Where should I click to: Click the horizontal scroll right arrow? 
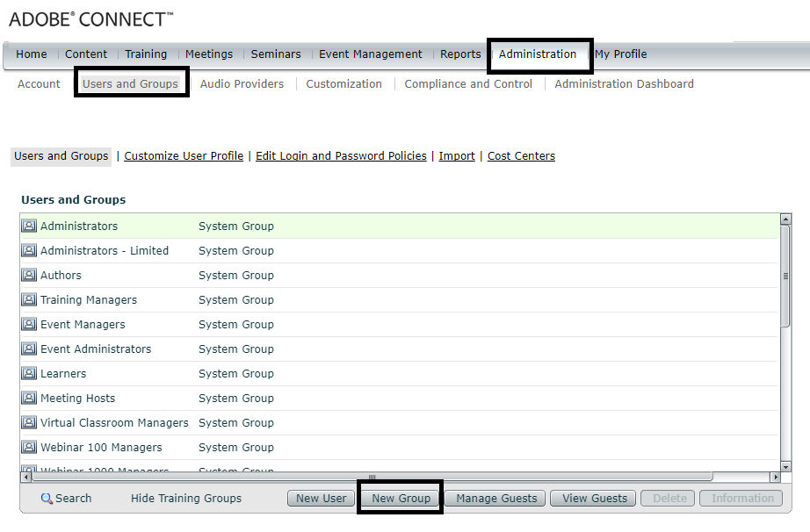click(776, 478)
